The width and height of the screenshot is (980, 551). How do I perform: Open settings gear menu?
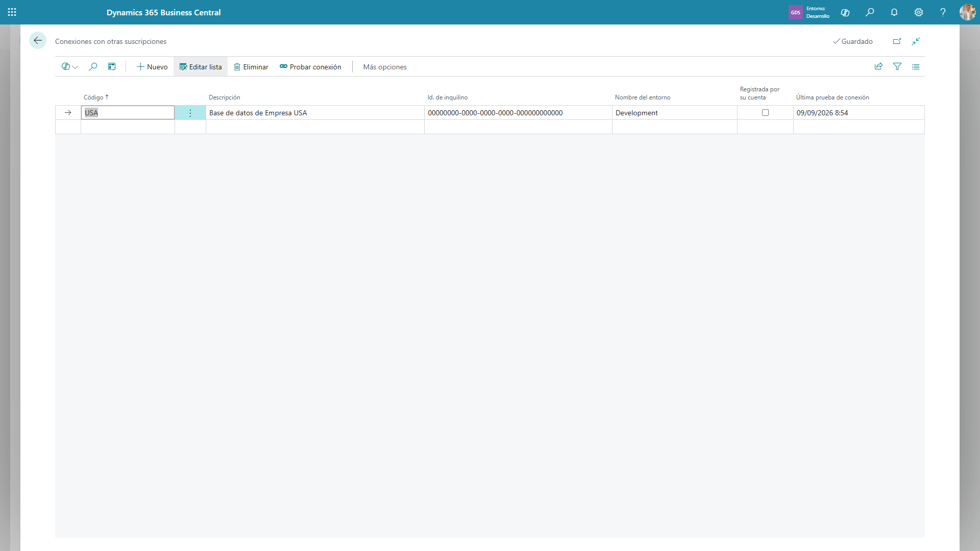click(919, 12)
